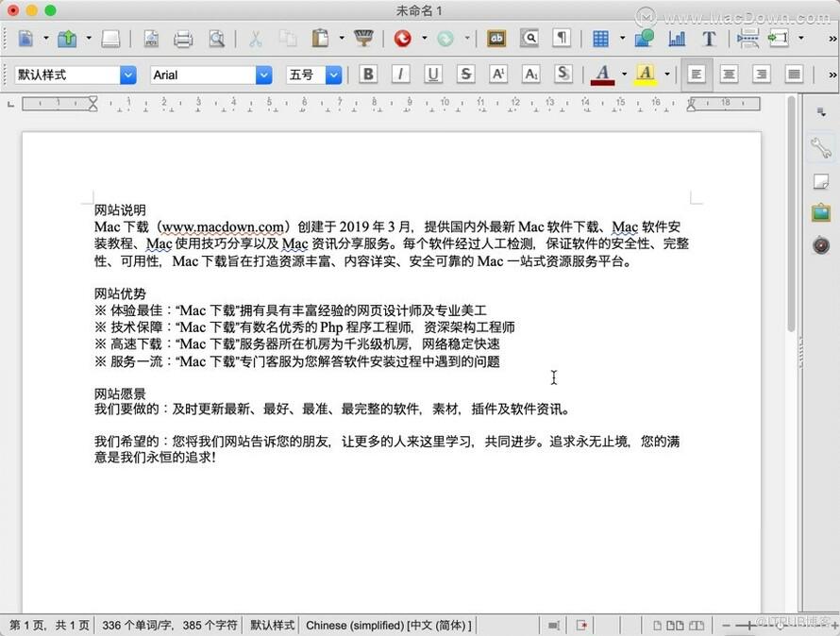Expand the New document dropdown arrow
Screen dimensions: 840x636
(46, 38)
